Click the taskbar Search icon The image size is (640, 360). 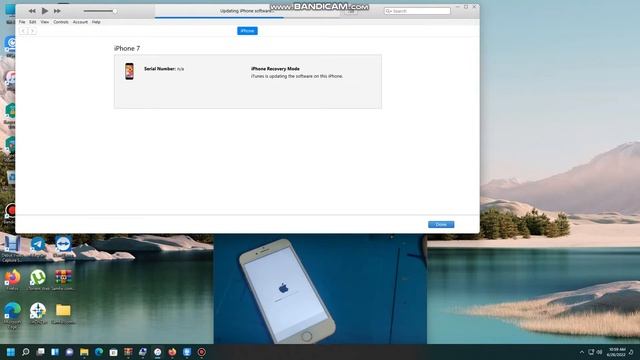point(26,352)
